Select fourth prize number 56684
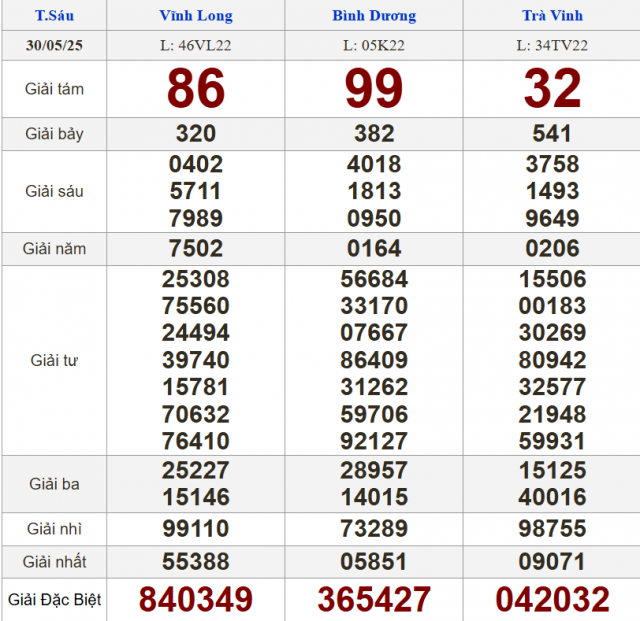Viewport: 640px width, 621px height. pyautogui.click(x=374, y=279)
